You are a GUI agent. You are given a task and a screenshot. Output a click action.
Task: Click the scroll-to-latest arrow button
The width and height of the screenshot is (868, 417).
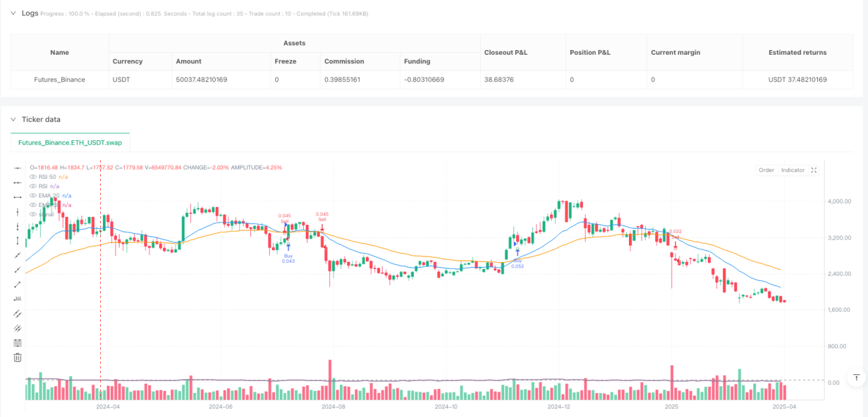[855, 378]
